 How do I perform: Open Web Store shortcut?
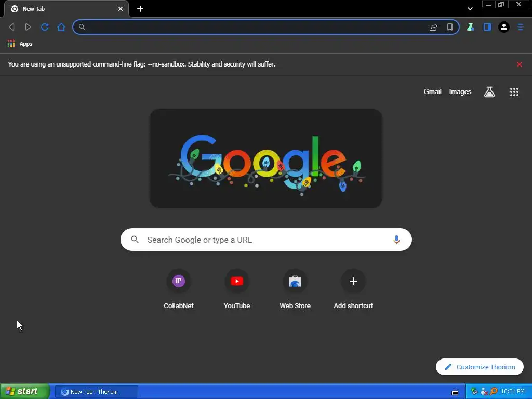tap(295, 289)
